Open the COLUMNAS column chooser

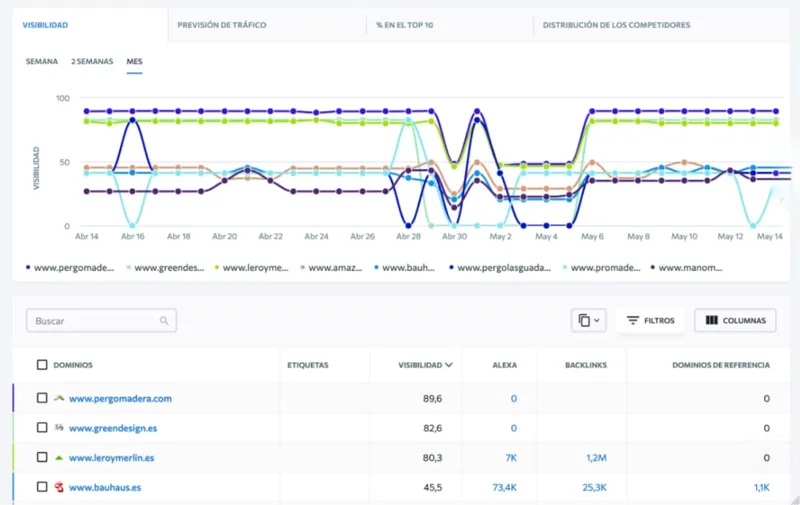click(x=735, y=321)
